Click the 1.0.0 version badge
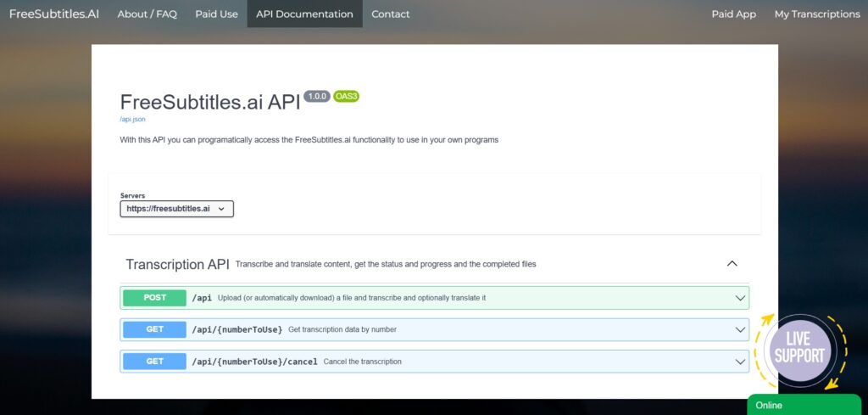Screen dimensions: 868x415 pyautogui.click(x=317, y=97)
